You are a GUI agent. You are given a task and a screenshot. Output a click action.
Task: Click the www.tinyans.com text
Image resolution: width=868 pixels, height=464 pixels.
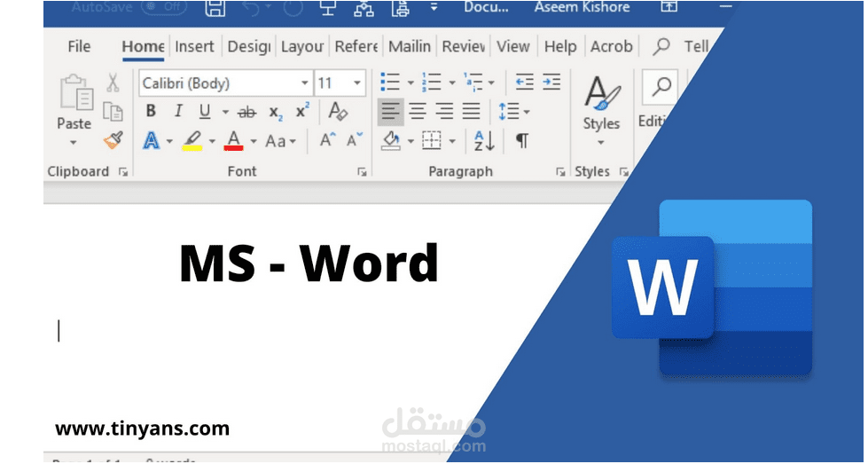click(142, 429)
